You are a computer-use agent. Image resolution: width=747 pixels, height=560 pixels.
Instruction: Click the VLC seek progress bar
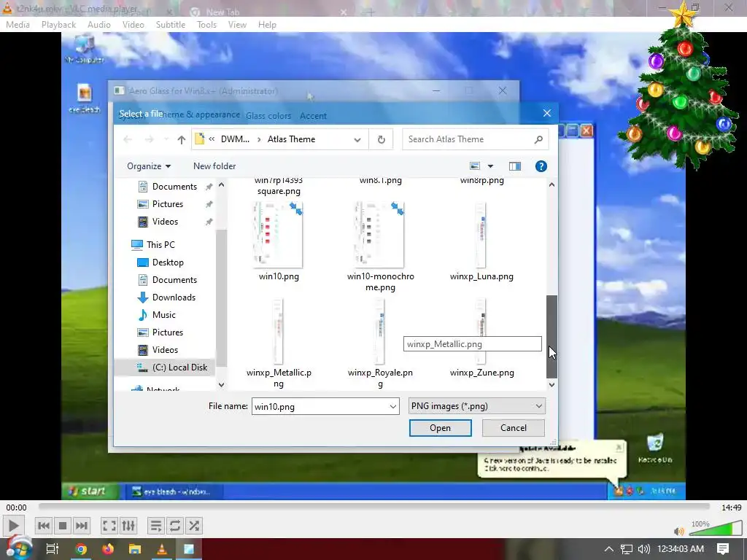374,507
